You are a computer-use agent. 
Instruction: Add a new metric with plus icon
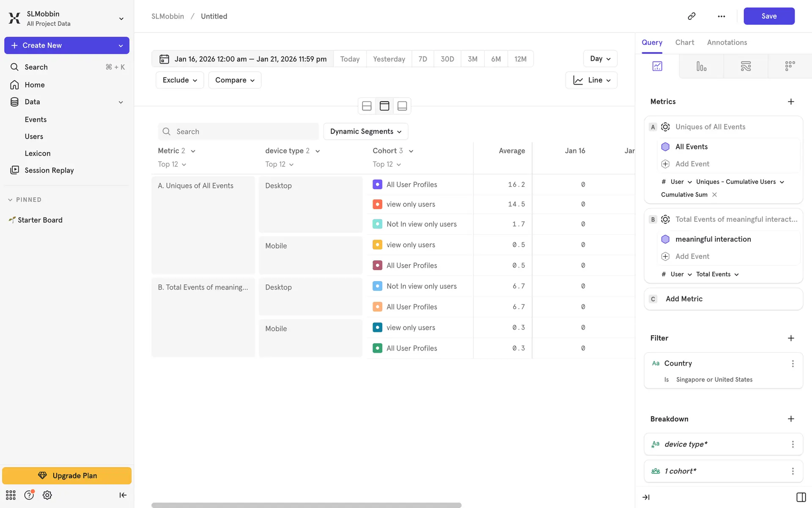coord(791,102)
